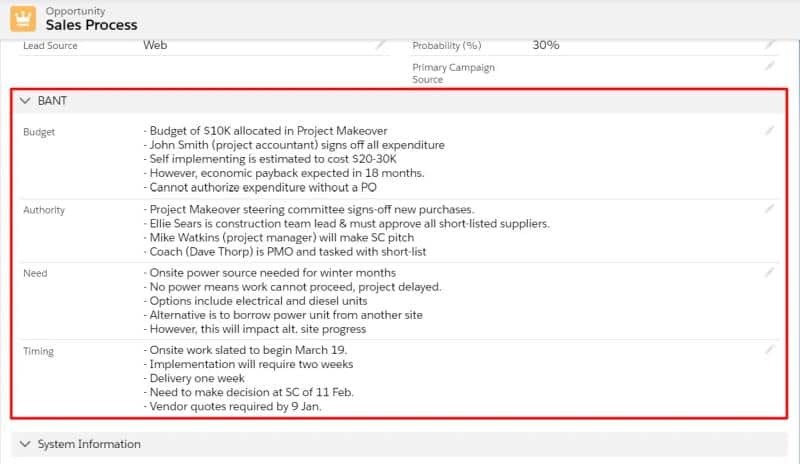Image resolution: width=800 pixels, height=464 pixels.
Task: Click the Opportunity crown icon
Action: click(22, 18)
